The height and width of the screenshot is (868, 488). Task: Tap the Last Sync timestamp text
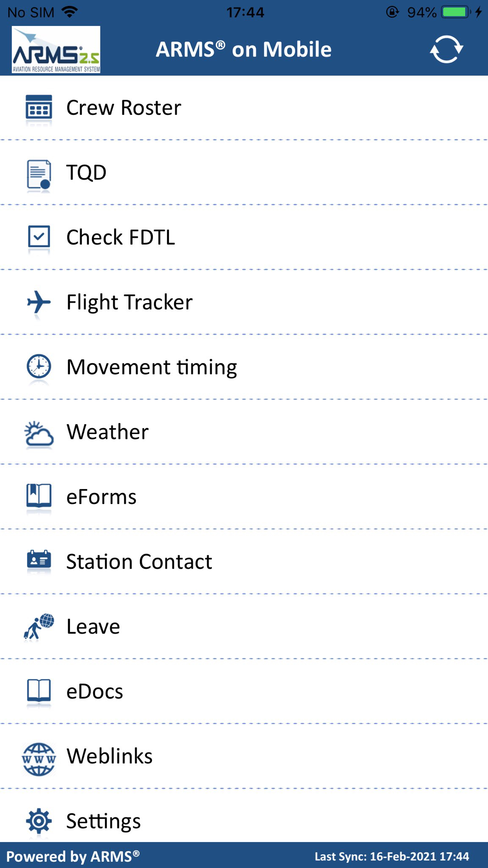(392, 857)
